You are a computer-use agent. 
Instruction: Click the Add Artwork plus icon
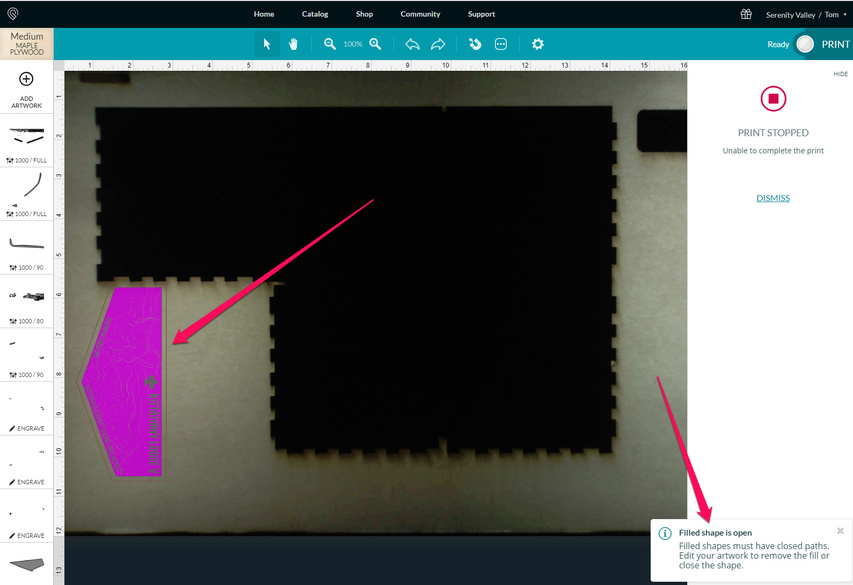(x=27, y=80)
